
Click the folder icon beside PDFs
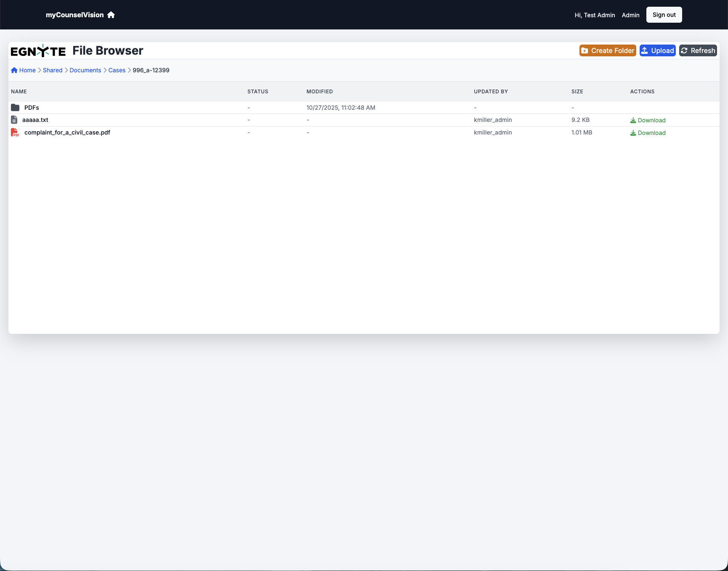pos(15,108)
